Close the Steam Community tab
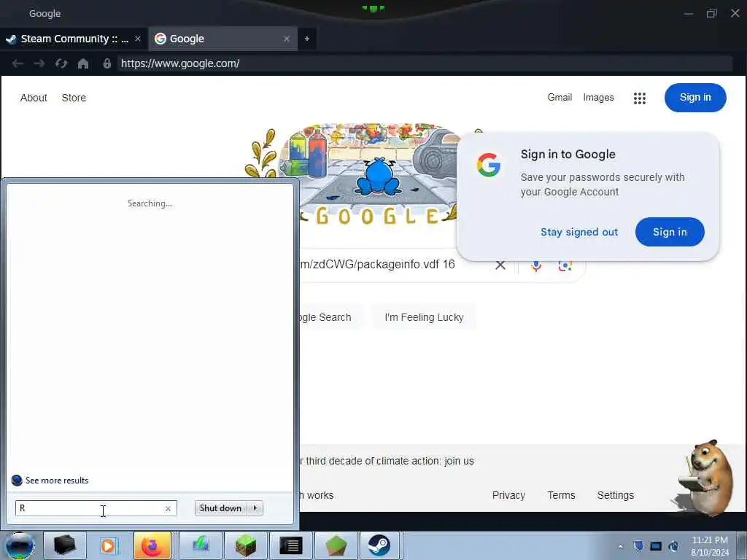The height and width of the screenshot is (560, 747). (x=138, y=39)
